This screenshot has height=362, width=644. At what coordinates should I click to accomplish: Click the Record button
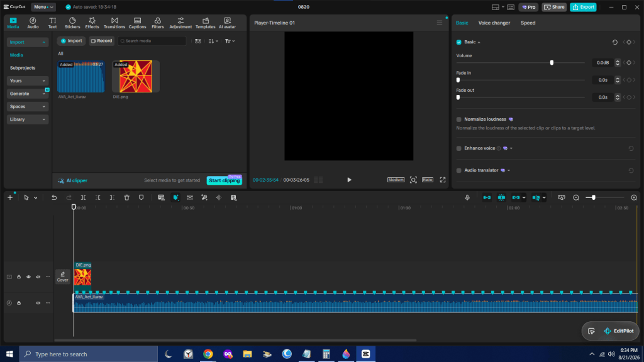click(x=101, y=41)
